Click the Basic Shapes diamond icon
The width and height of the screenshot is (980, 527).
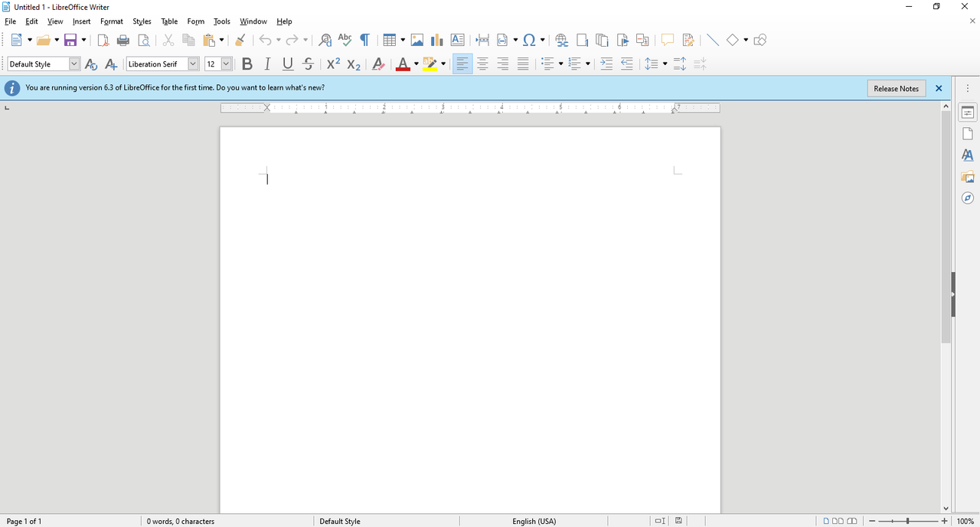[733, 40]
